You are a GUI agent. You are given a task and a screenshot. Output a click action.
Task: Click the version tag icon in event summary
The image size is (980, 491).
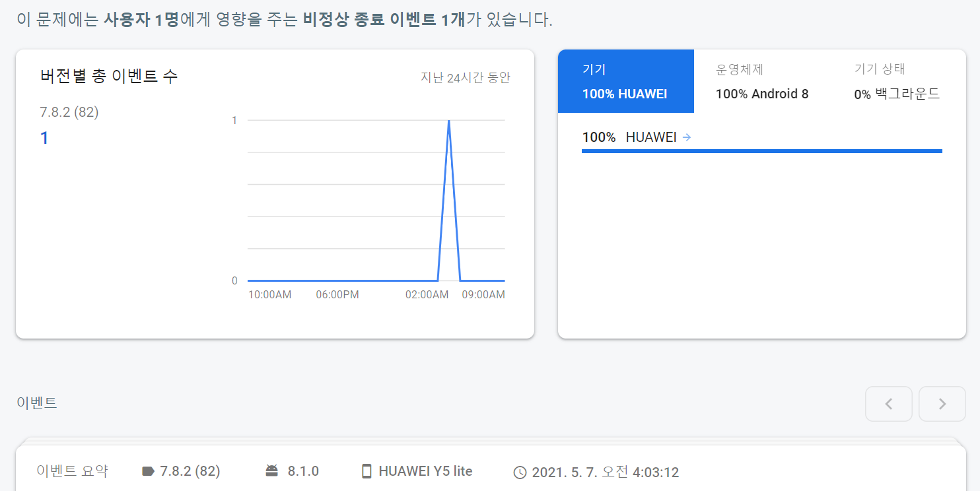(148, 471)
